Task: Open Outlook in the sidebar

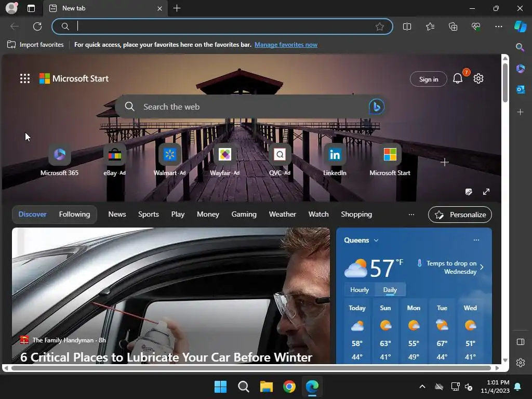Action: 520,89
